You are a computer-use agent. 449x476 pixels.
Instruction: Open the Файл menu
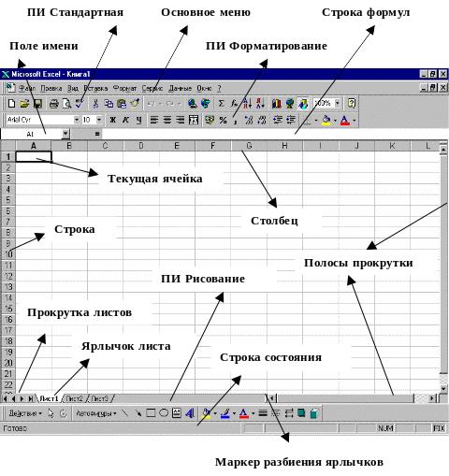(x=27, y=89)
